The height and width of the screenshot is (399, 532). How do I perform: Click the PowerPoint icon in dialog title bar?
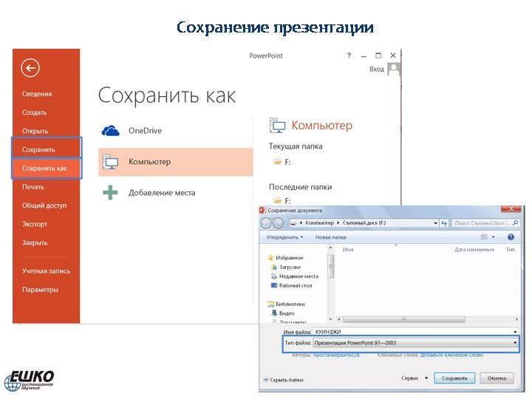262,211
